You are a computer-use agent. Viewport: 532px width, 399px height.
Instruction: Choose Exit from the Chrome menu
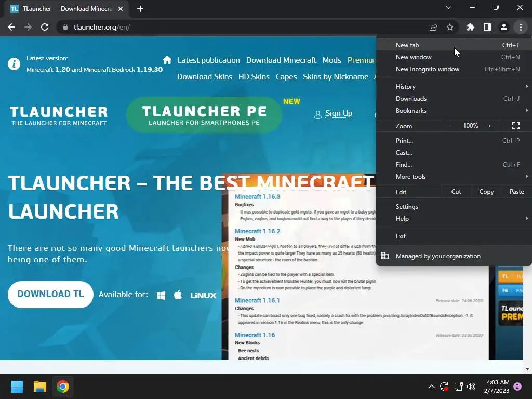pos(454,236)
